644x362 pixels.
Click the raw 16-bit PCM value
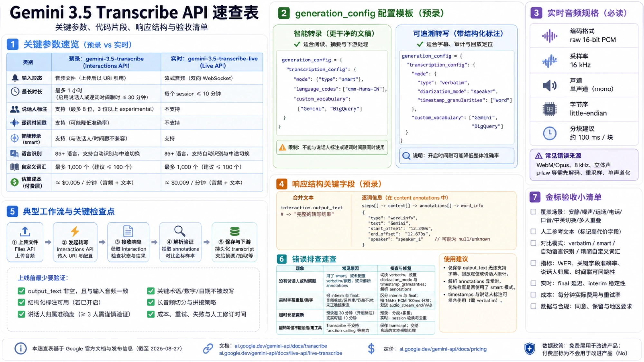tap(593, 40)
